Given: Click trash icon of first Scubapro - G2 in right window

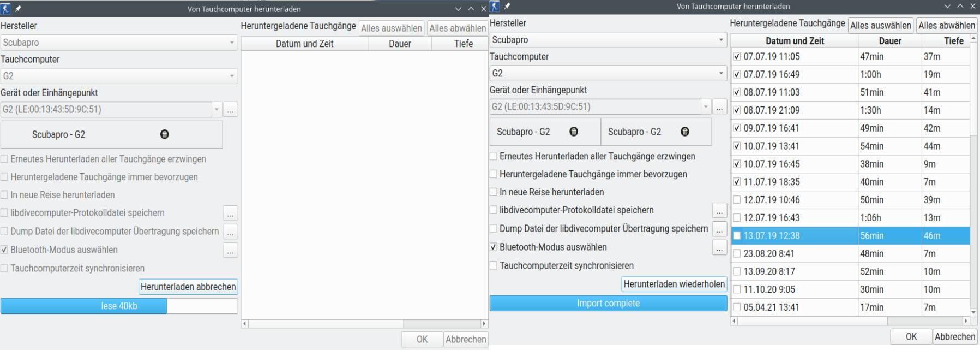Looking at the screenshot, I should click(574, 132).
